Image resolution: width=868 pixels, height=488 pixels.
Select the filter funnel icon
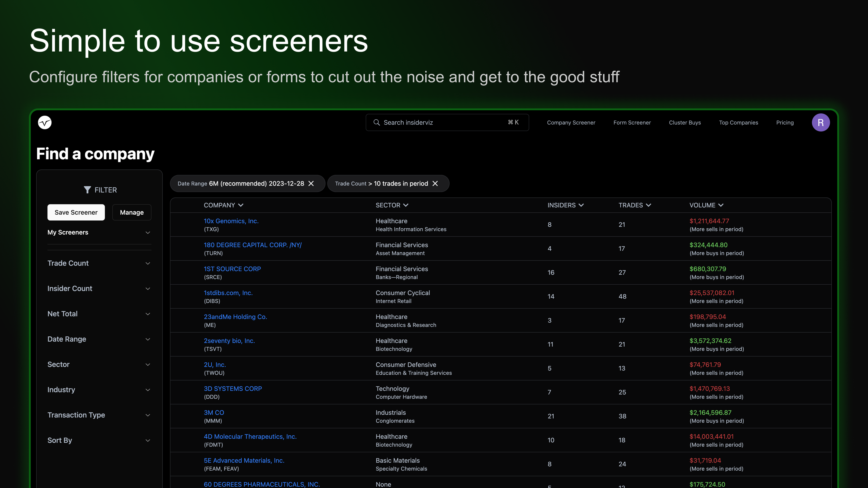point(88,190)
